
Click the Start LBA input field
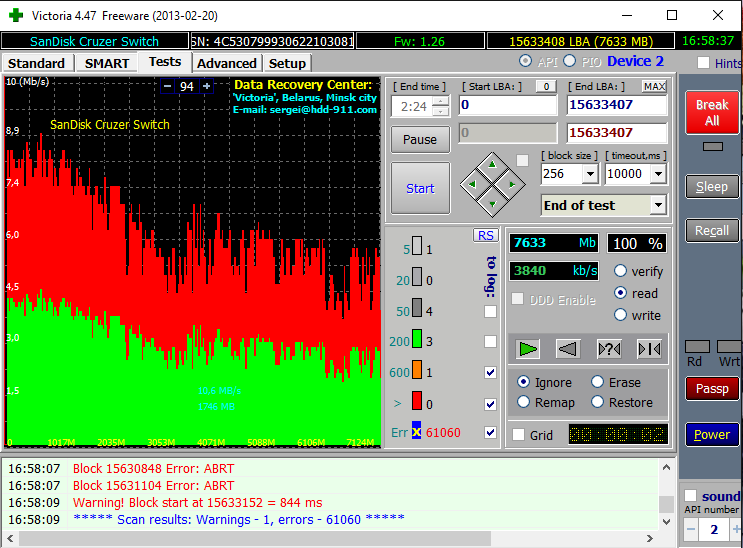click(x=507, y=105)
